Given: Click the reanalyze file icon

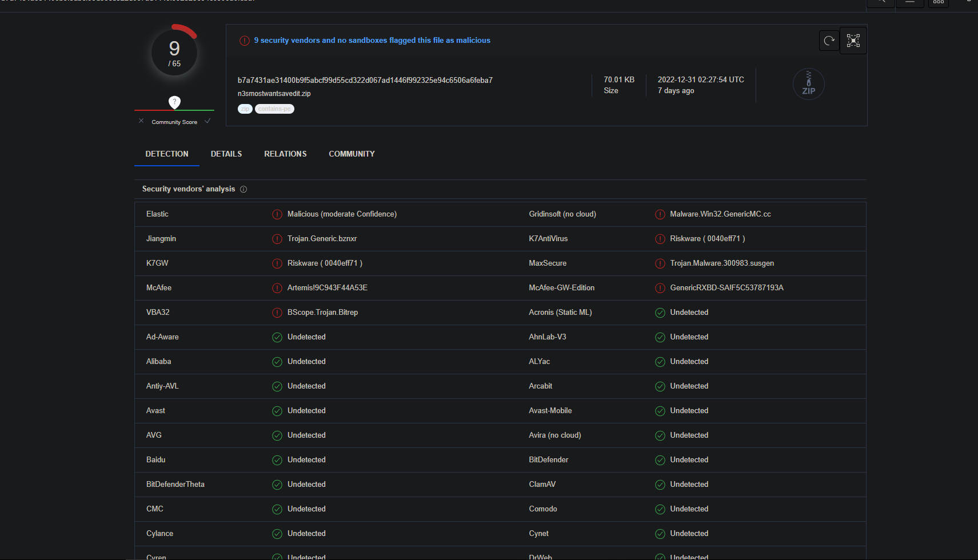Looking at the screenshot, I should pos(829,41).
